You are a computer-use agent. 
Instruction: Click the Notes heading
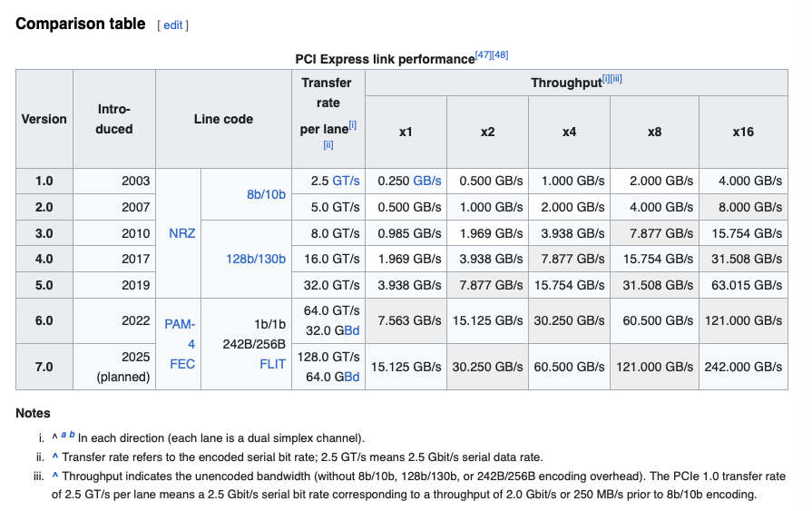point(34,413)
